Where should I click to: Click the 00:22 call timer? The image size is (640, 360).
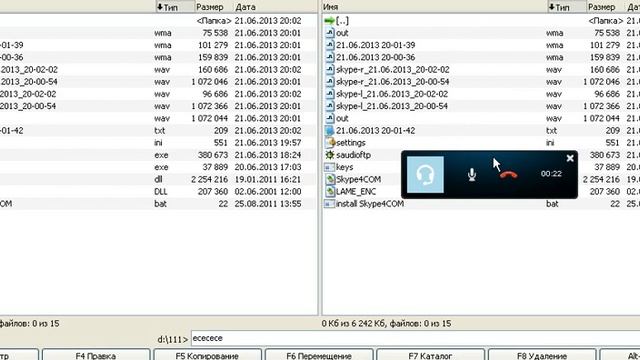551,174
